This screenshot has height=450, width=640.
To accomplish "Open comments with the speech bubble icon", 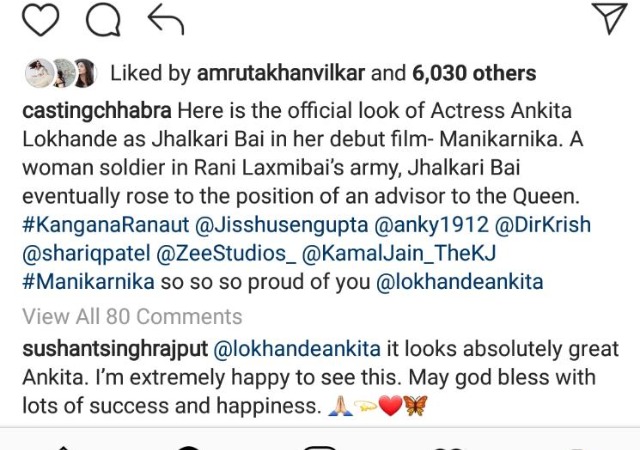I will 103,20.
